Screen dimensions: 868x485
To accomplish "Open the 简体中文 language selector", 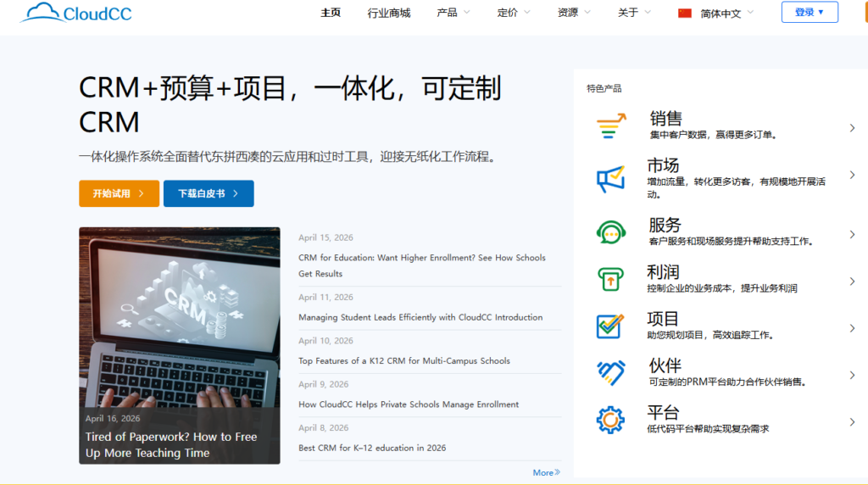I will pyautogui.click(x=726, y=14).
